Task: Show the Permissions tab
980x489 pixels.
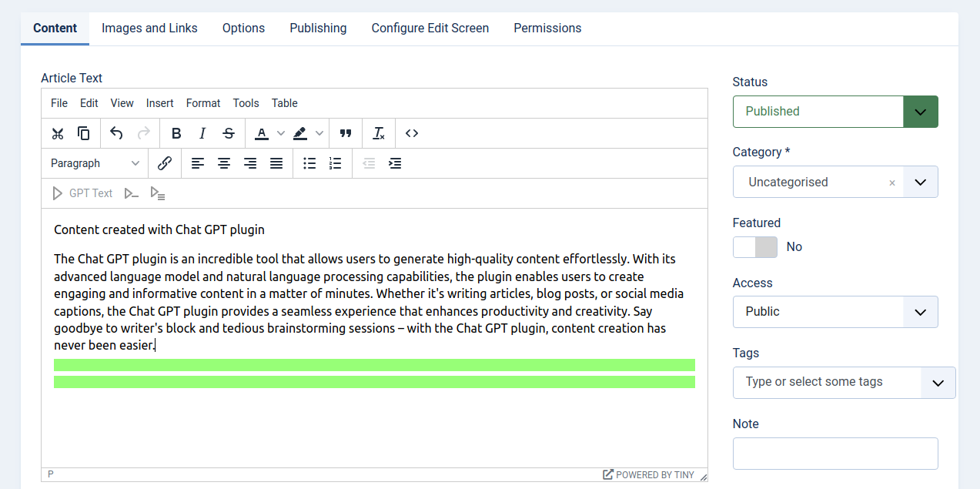Action: click(547, 28)
